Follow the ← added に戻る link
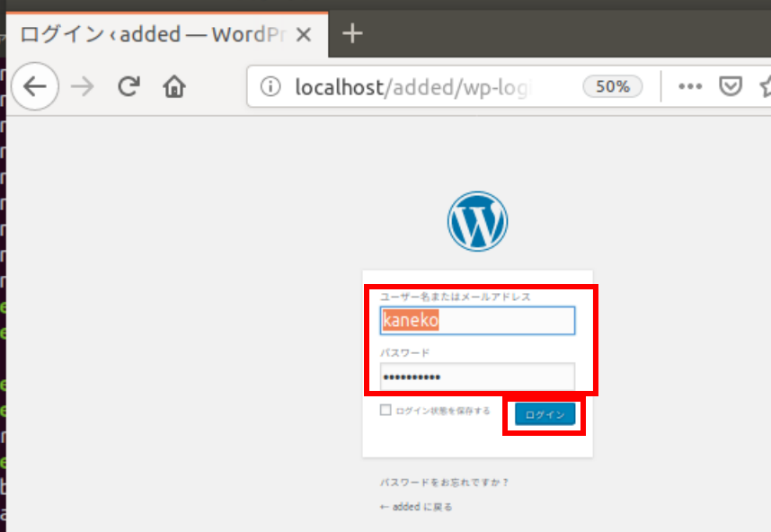 (x=416, y=507)
